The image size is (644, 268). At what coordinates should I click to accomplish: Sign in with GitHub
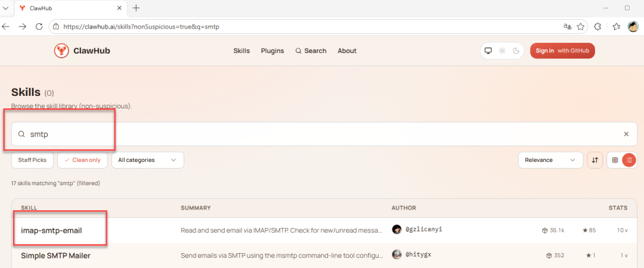point(562,51)
